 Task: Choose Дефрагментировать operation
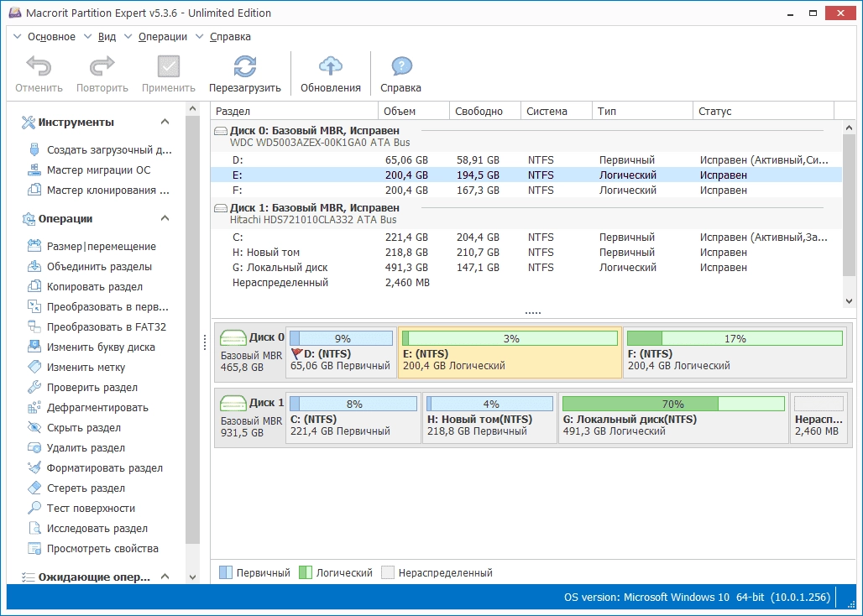pos(88,408)
